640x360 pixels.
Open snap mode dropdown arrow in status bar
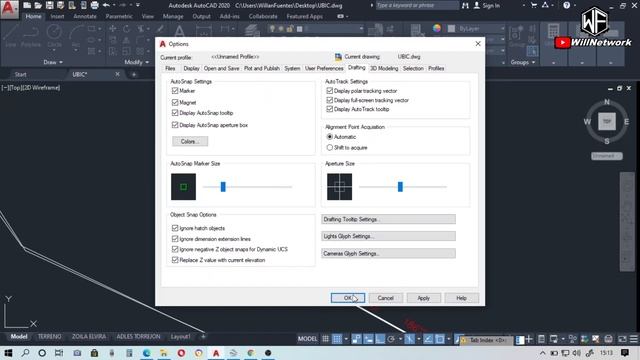tap(346, 339)
